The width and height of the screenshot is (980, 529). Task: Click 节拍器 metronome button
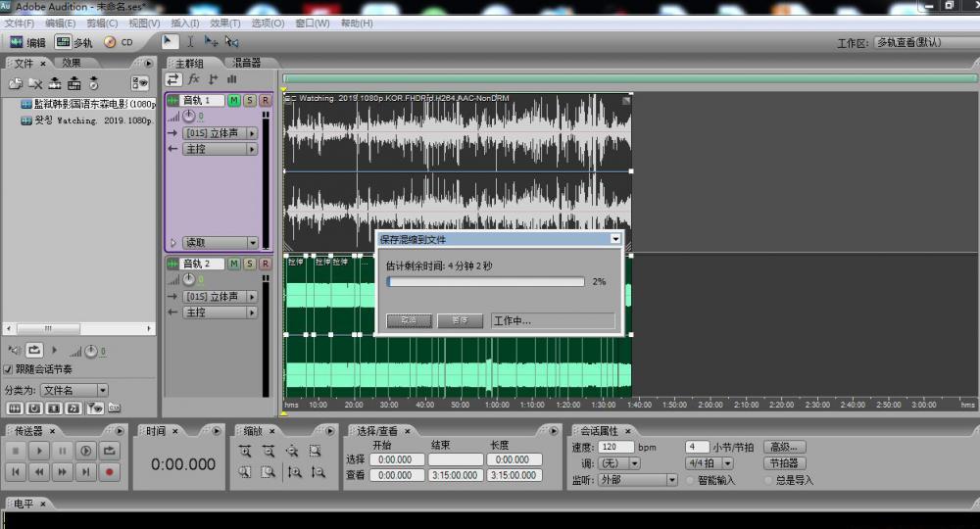(x=784, y=463)
